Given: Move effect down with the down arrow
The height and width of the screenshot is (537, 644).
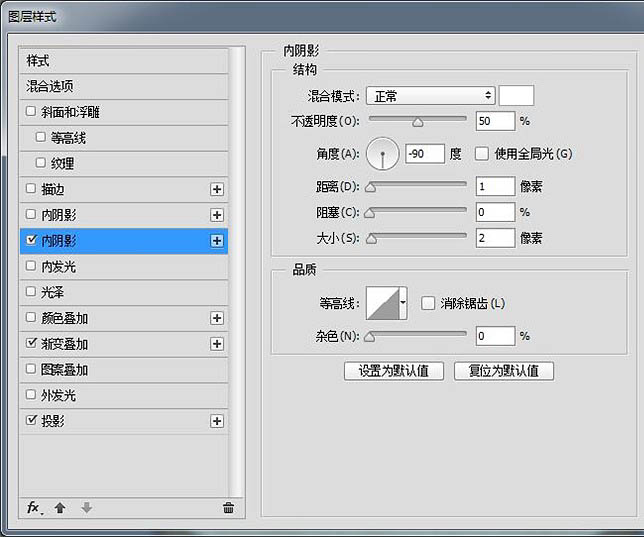Looking at the screenshot, I should [86, 508].
